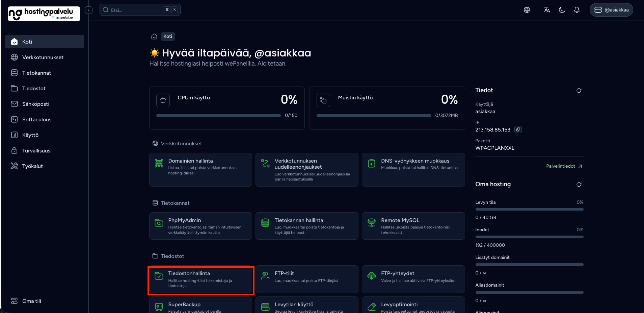Click the redirect route icon
The width and height of the screenshot is (644, 313).
point(265,163)
